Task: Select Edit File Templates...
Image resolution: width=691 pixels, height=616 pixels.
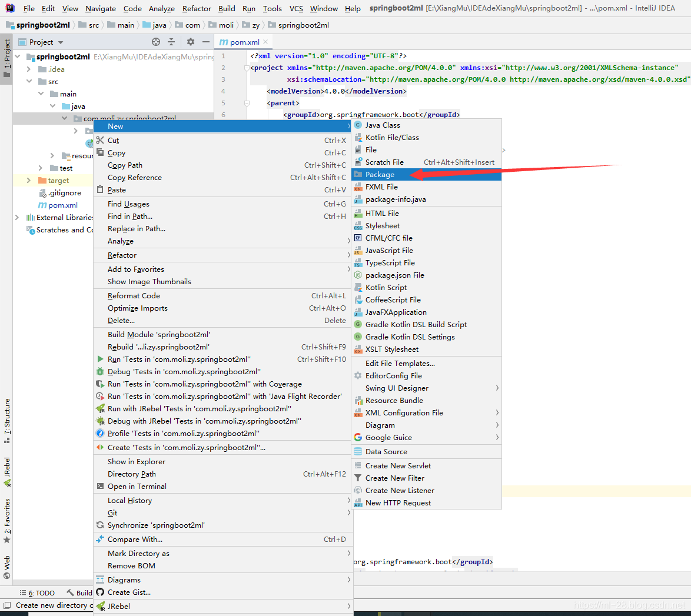Action: (426, 363)
